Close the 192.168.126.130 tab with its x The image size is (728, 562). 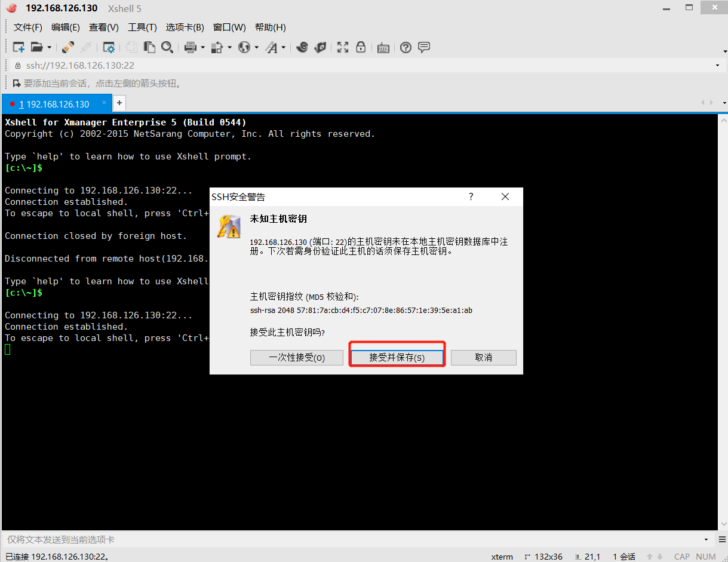[104, 103]
